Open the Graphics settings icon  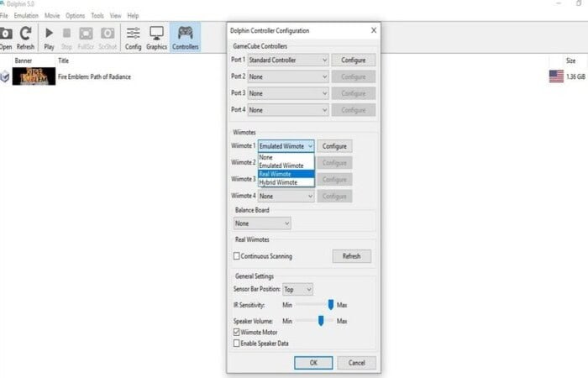point(156,38)
